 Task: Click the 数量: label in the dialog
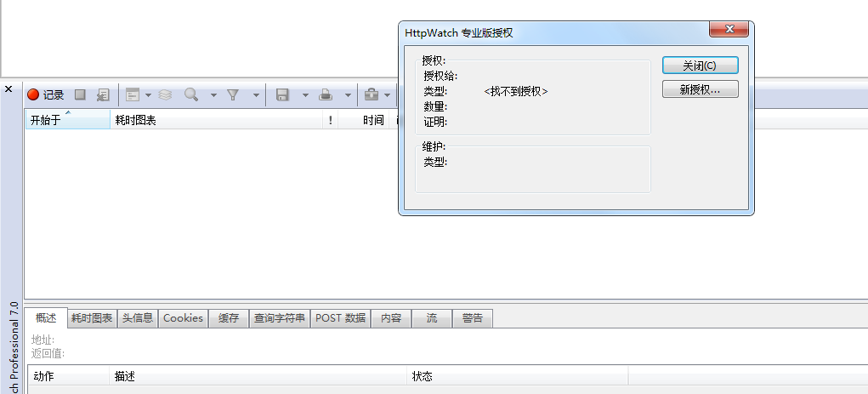[x=435, y=106]
